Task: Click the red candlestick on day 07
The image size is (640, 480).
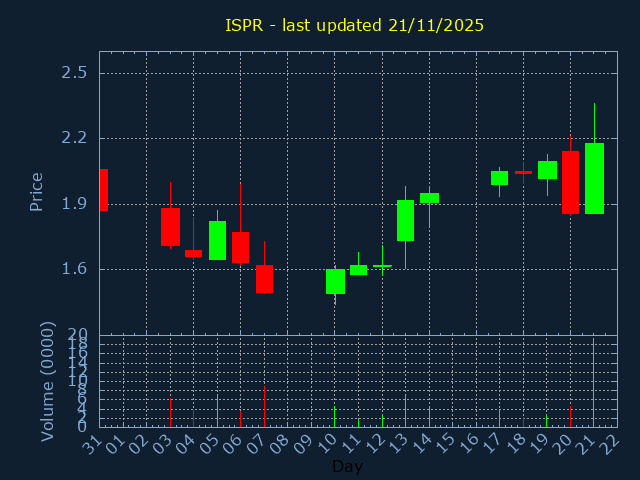Action: coord(264,278)
